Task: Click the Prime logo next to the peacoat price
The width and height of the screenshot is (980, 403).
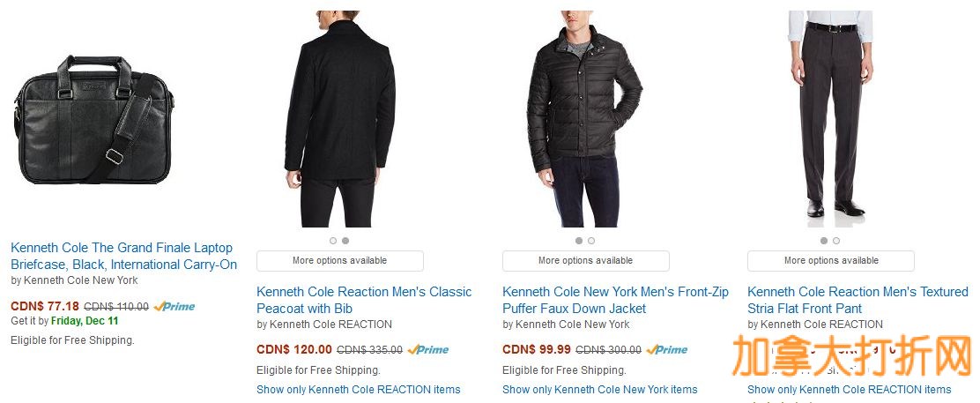Action: [428, 350]
